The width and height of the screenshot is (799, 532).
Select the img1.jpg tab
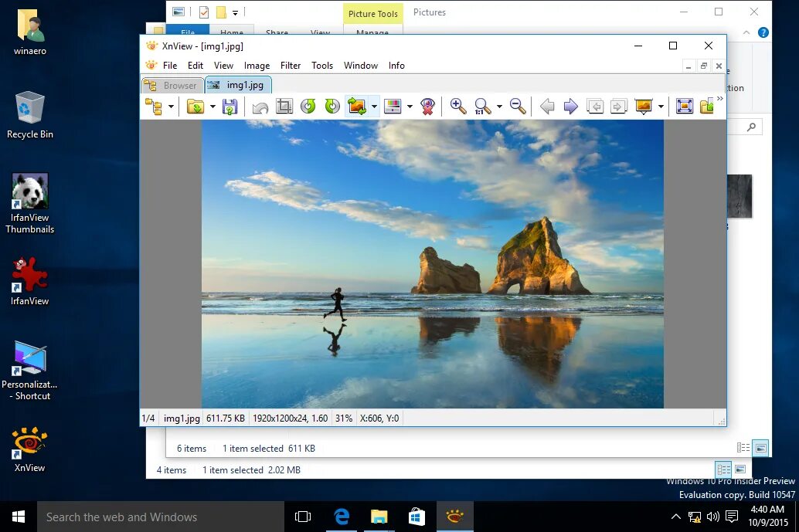[x=238, y=85]
